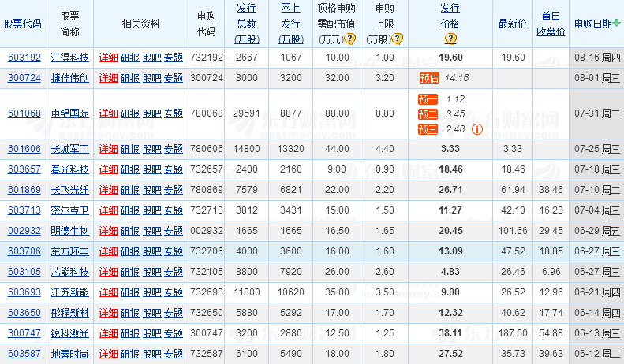624x364 pixels.
Task: Open 股吧 link for 中铝国际
Action: click(152, 113)
